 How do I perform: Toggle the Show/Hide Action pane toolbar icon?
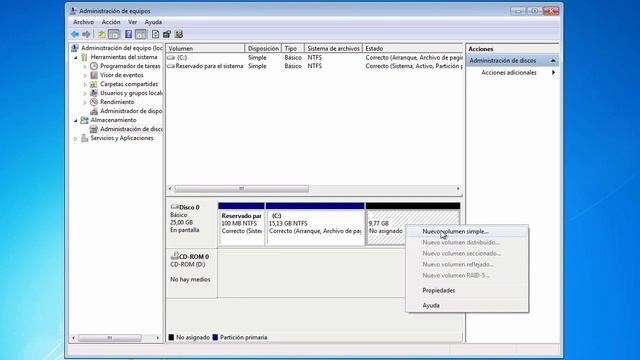click(141, 34)
